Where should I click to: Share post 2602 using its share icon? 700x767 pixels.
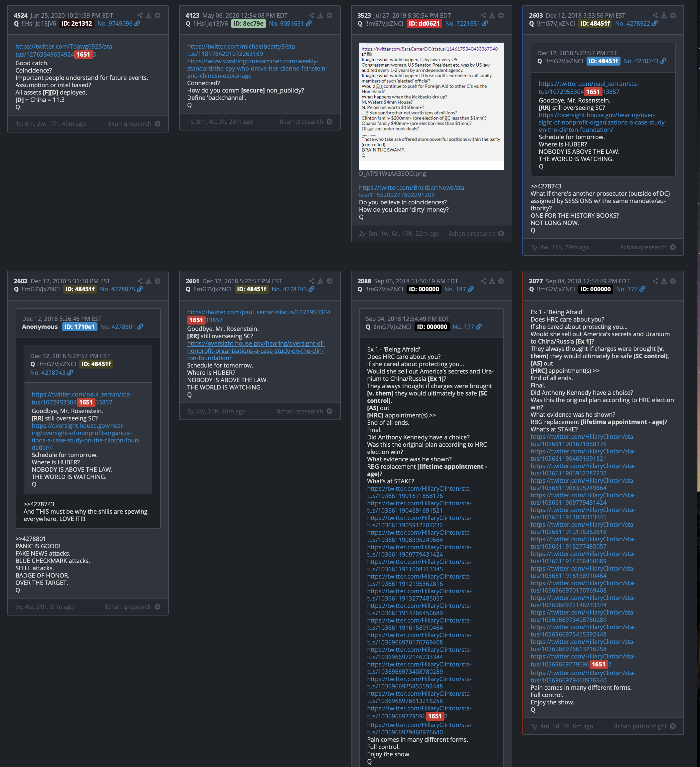click(140, 281)
